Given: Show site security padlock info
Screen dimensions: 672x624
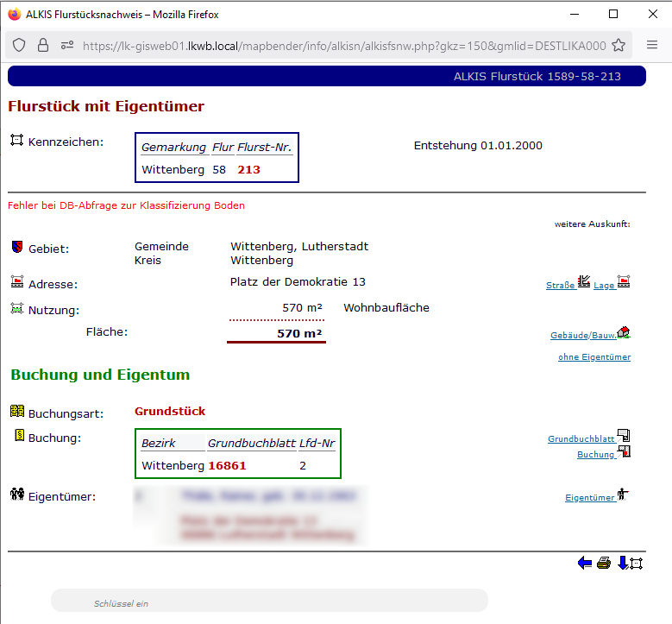Looking at the screenshot, I should click(x=43, y=46).
